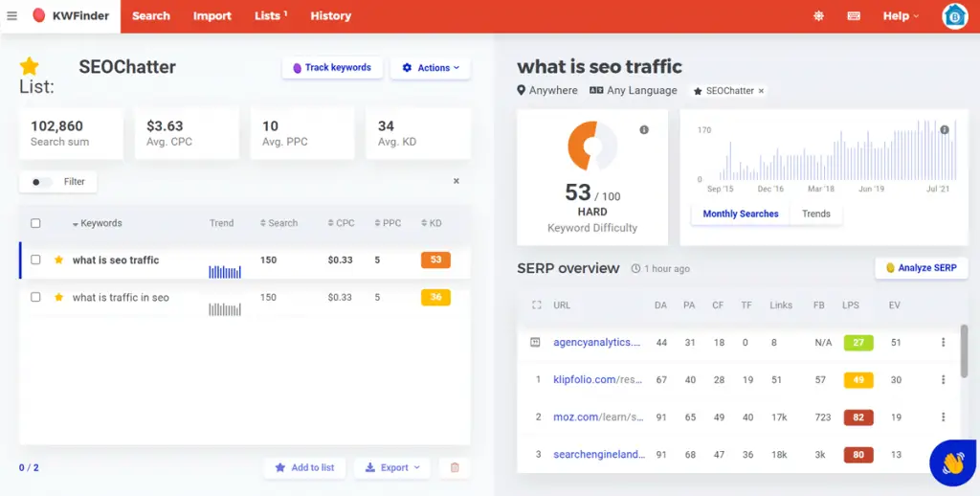Open keyboard shortcuts icon
The height and width of the screenshot is (496, 980).
pos(853,16)
